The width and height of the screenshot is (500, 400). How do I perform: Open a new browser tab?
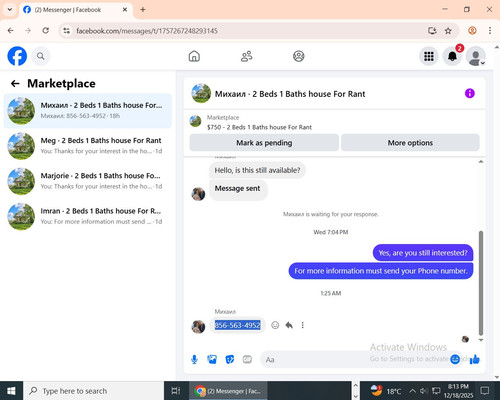[x=143, y=10]
